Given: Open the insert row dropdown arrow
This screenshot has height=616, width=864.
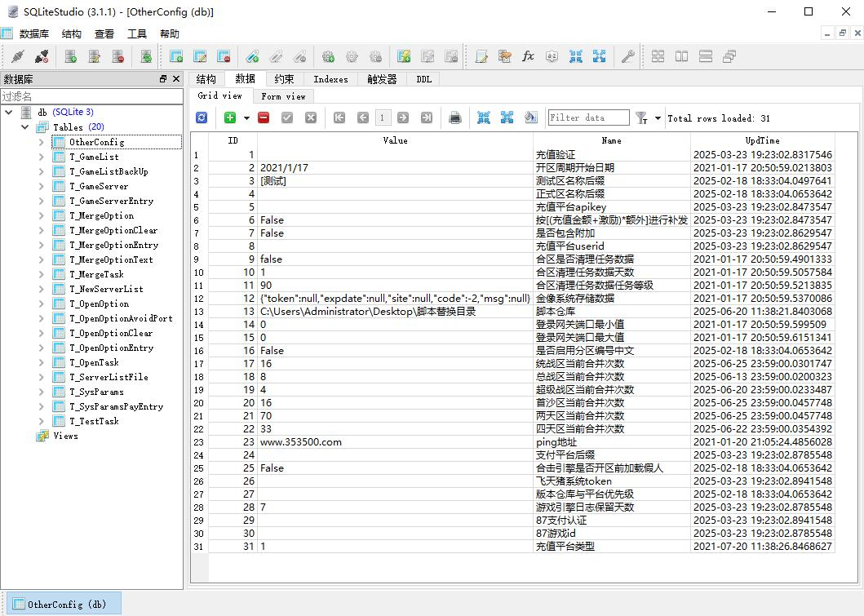Looking at the screenshot, I should coord(246,118).
